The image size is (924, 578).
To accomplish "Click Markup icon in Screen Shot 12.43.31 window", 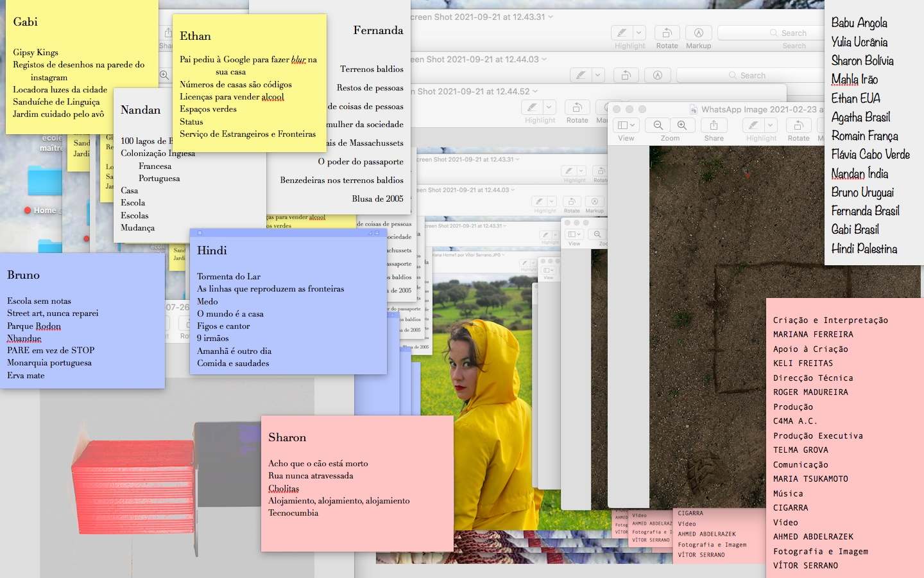I will point(698,33).
